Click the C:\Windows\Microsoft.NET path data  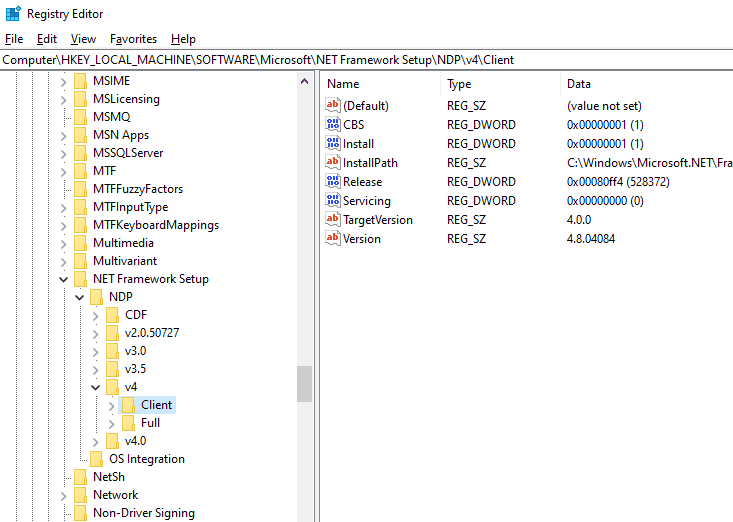click(x=649, y=162)
